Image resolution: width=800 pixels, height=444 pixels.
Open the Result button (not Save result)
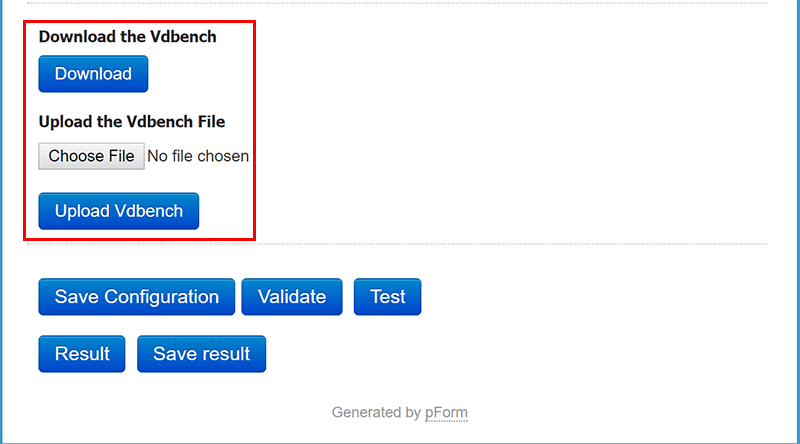click(x=82, y=354)
